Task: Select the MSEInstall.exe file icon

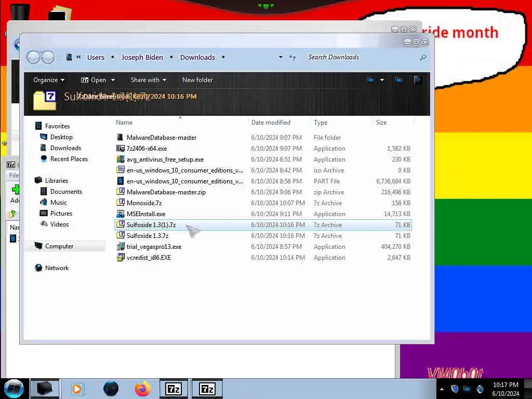Action: point(120,214)
